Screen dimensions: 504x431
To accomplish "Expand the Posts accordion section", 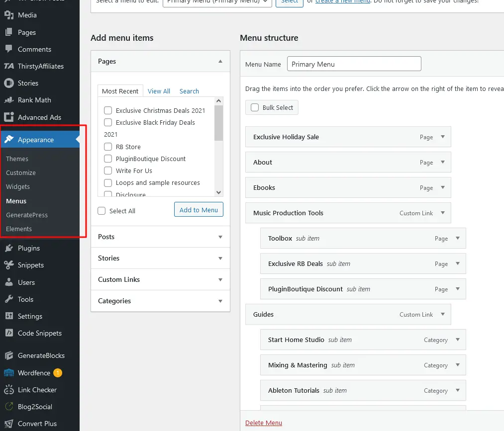I will (220, 237).
